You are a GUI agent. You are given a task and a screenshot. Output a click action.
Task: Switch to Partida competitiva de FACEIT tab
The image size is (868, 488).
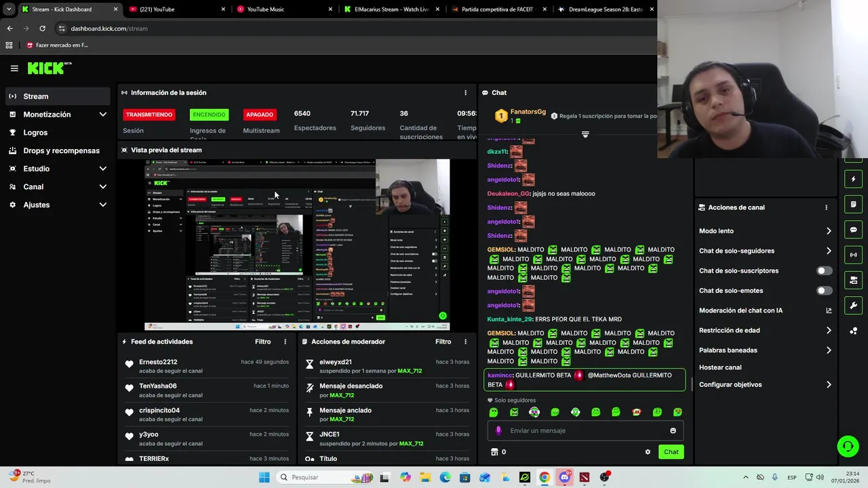tap(498, 9)
